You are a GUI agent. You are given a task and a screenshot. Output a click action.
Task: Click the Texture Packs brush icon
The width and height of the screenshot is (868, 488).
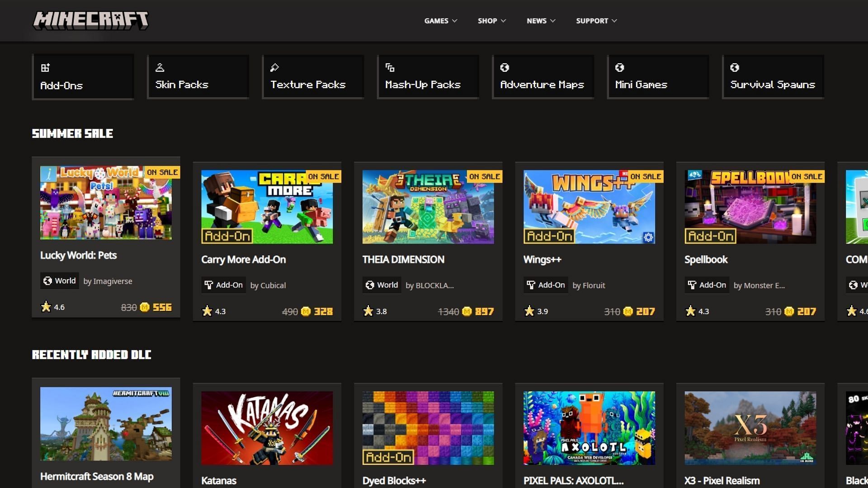tap(274, 68)
